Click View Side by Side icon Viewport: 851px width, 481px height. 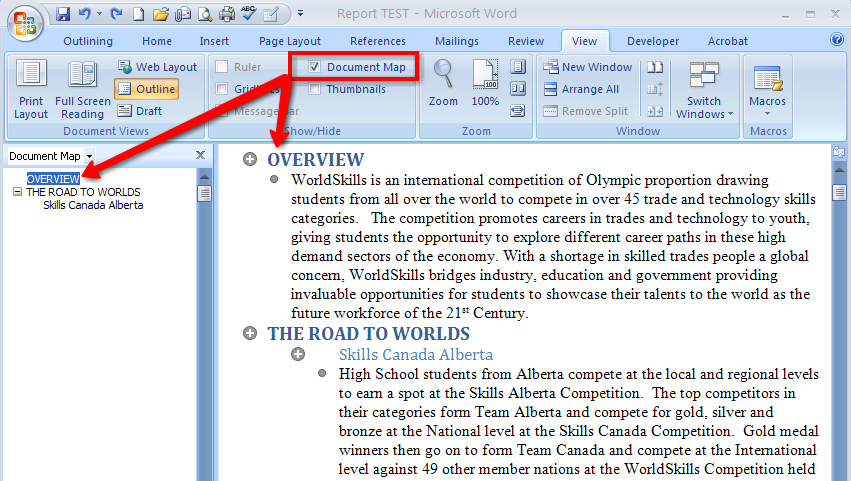[655, 67]
